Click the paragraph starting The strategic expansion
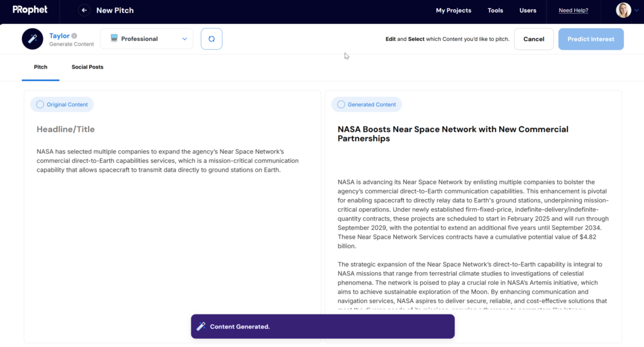 pos(472,285)
